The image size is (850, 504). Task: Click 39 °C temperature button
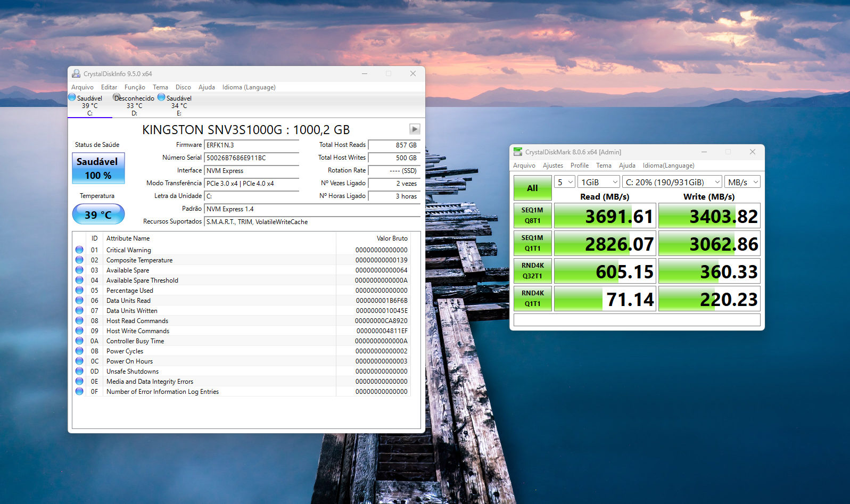(98, 214)
